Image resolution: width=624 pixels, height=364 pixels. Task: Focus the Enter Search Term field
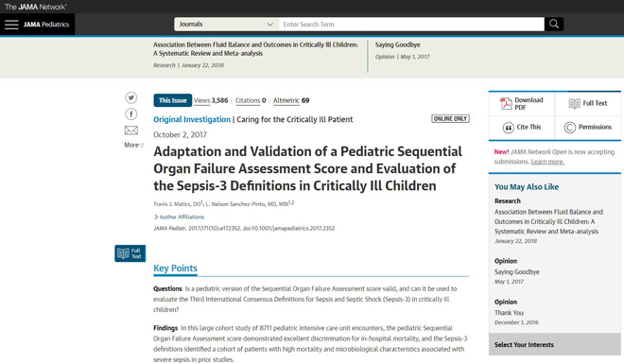411,25
